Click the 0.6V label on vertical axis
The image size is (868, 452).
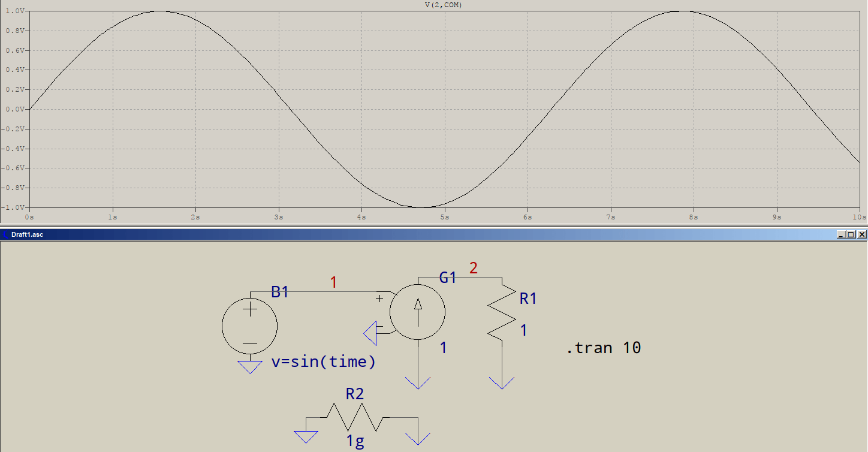coord(16,50)
